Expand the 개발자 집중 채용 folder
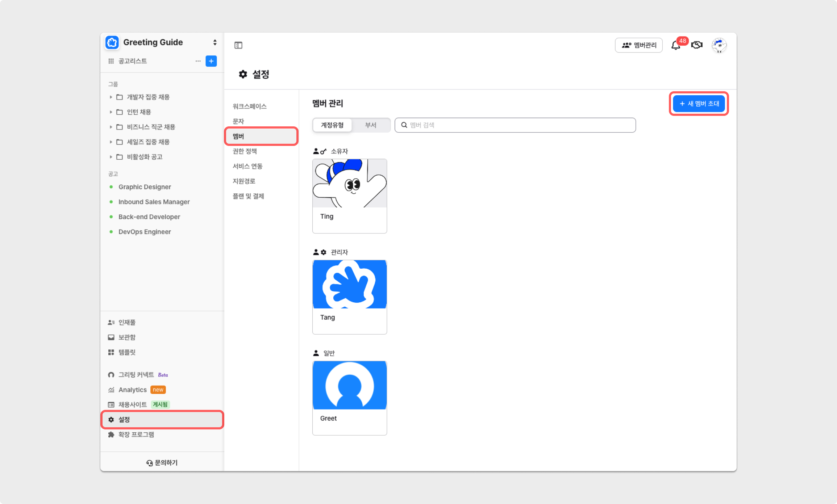Image resolution: width=837 pixels, height=504 pixels. (x=111, y=97)
